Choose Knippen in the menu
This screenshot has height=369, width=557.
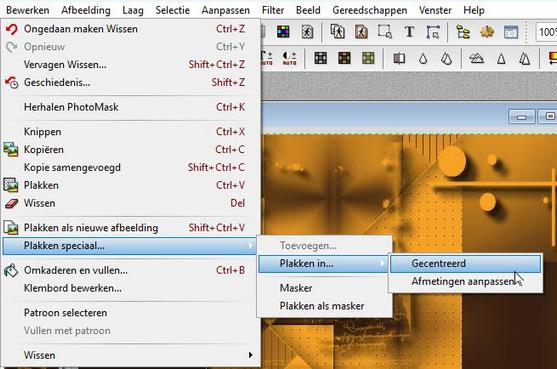coord(131,132)
